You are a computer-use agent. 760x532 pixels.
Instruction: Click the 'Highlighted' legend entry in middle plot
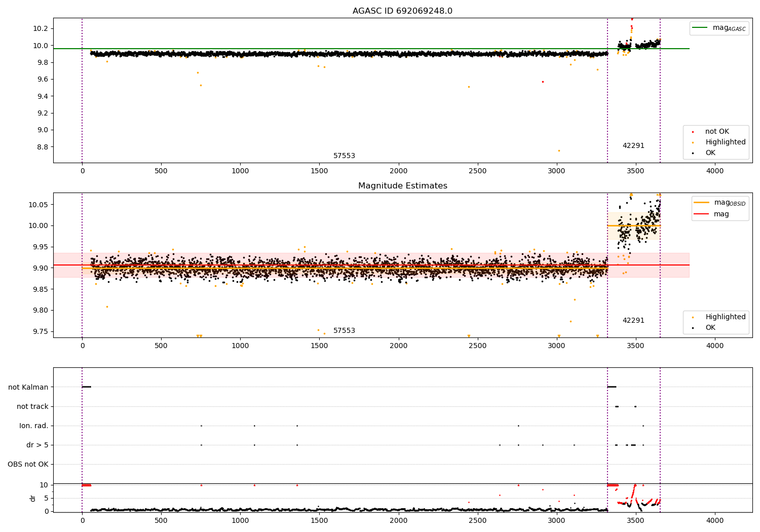coord(725,317)
